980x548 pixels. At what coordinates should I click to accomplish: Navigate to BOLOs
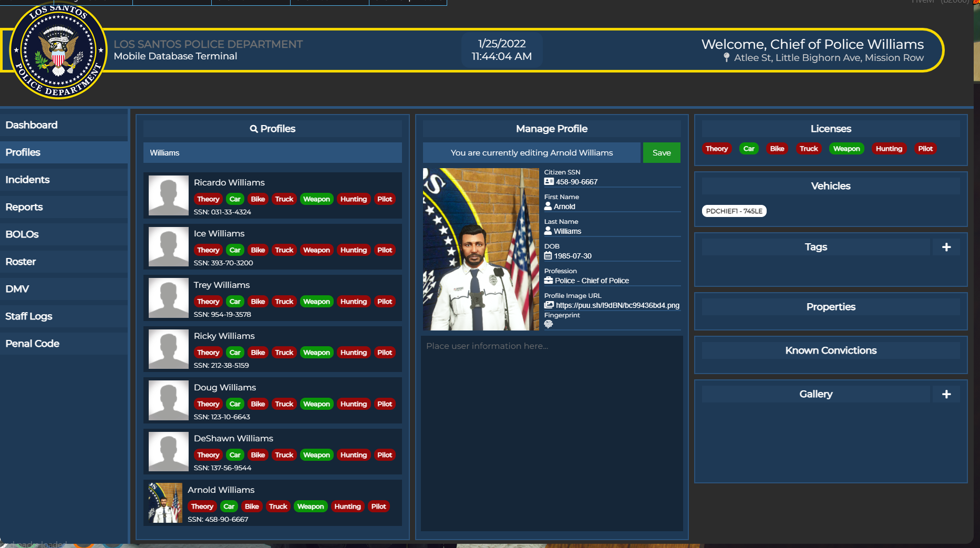64,234
